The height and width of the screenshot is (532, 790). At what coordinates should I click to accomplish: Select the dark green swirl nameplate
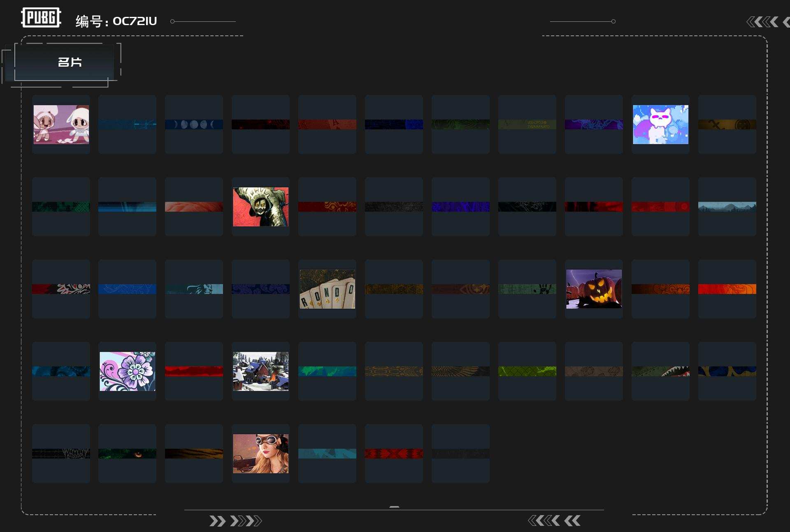point(460,124)
